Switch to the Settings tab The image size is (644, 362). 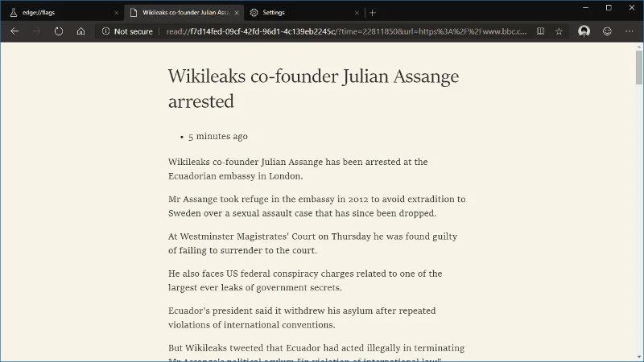(x=298, y=12)
